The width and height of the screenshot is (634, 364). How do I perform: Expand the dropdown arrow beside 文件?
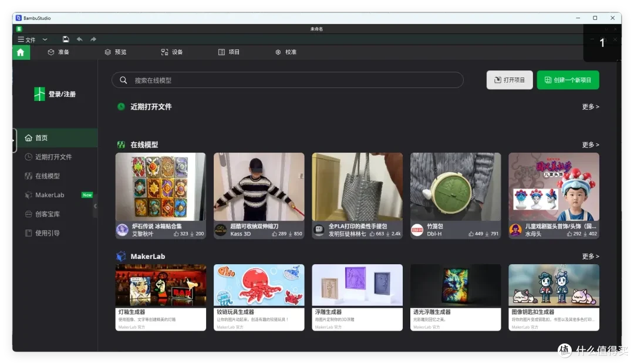[x=45, y=40]
